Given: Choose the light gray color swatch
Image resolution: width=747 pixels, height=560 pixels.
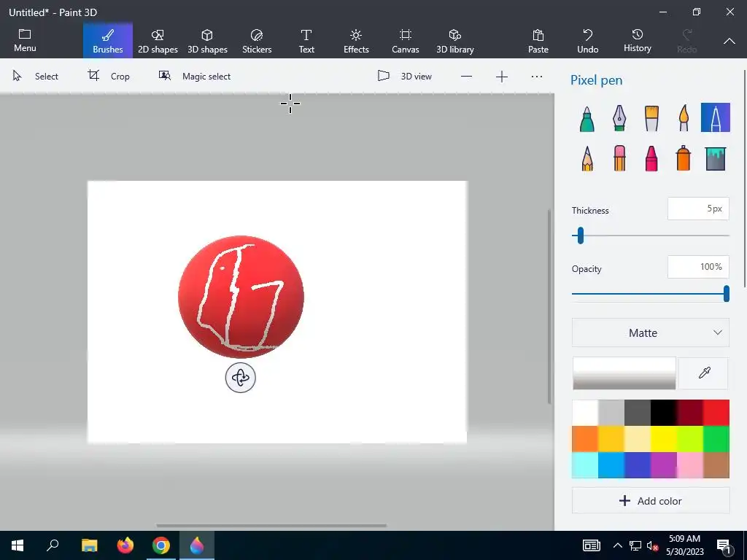Looking at the screenshot, I should (611, 413).
